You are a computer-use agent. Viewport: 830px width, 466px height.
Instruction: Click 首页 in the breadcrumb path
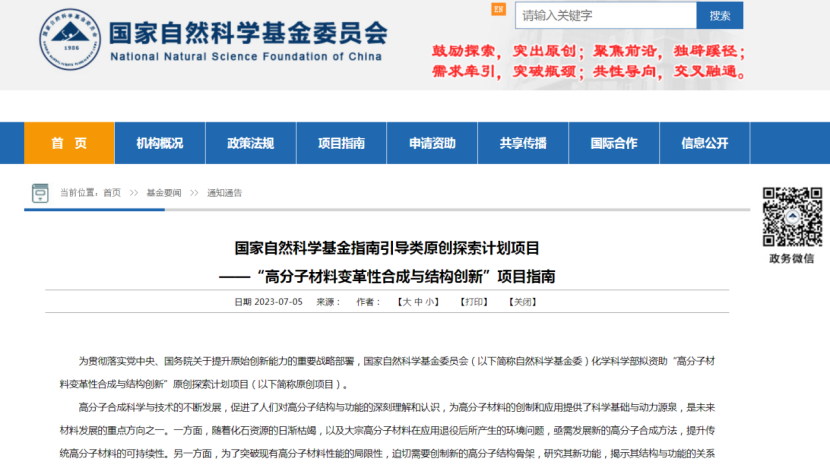(x=112, y=193)
